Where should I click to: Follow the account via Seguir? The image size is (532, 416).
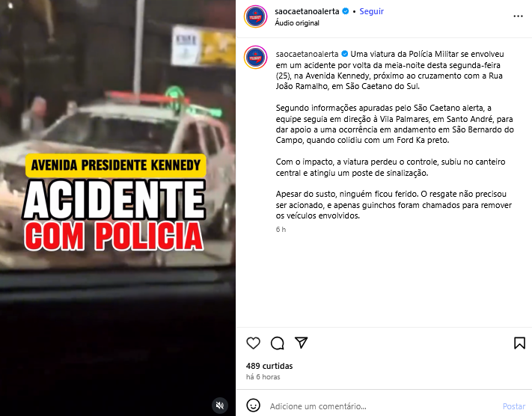(372, 11)
